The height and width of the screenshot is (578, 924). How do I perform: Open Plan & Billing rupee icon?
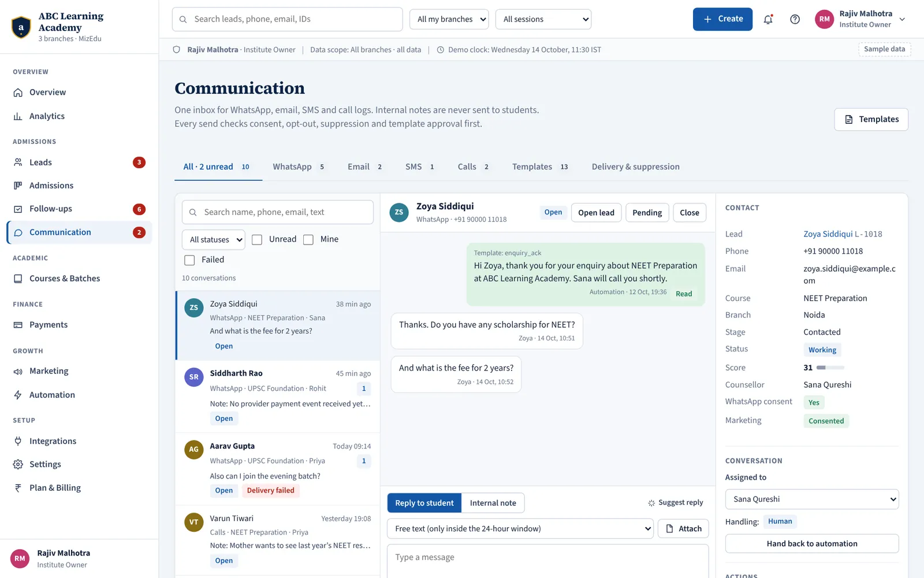[18, 488]
